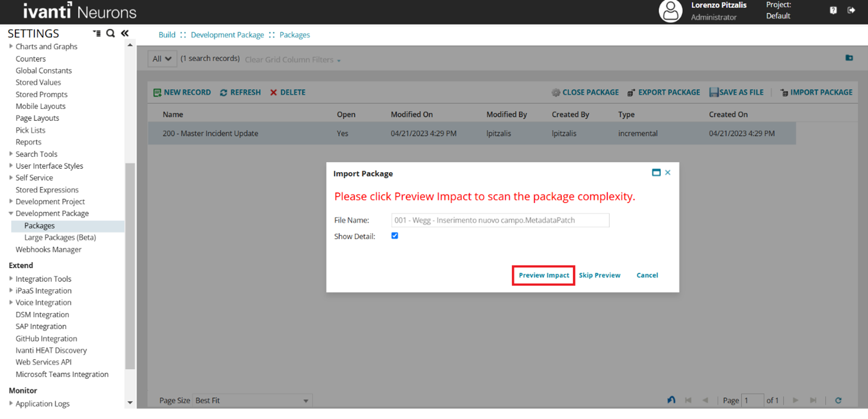Click Packages breadcrumb link
The width and height of the screenshot is (868, 419).
[295, 35]
